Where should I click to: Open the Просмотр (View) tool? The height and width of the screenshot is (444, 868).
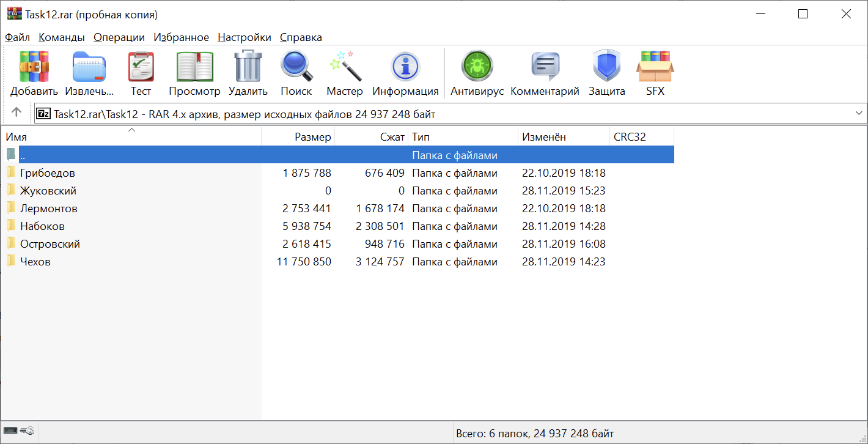point(194,73)
